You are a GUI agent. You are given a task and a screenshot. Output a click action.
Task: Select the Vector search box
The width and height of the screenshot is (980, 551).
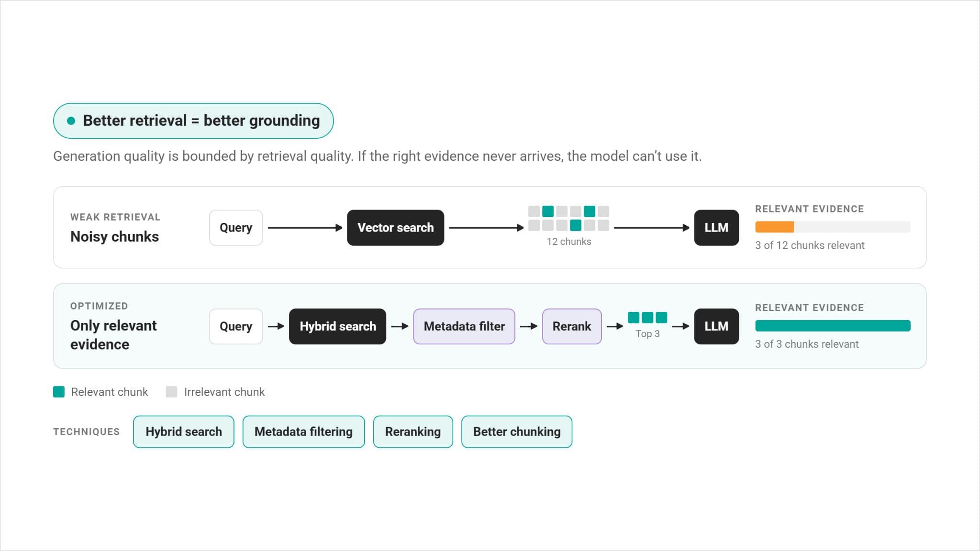[395, 228]
